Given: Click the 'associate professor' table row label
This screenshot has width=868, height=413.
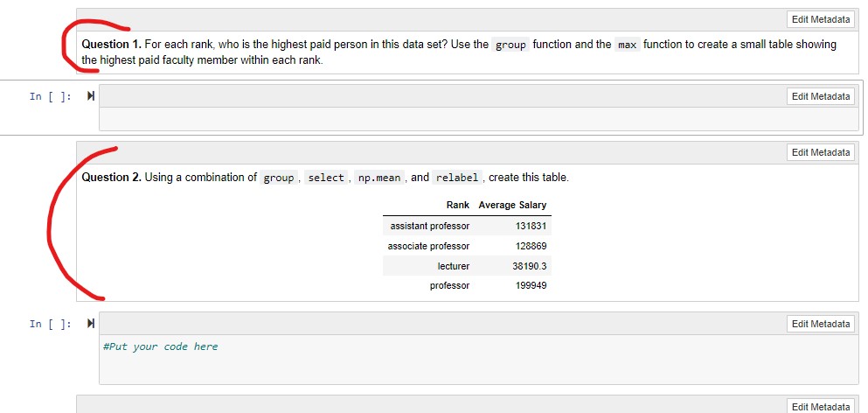Looking at the screenshot, I should pos(428,246).
